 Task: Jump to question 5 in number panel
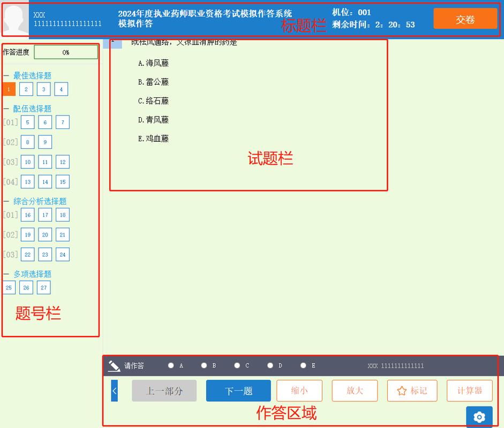[28, 123]
